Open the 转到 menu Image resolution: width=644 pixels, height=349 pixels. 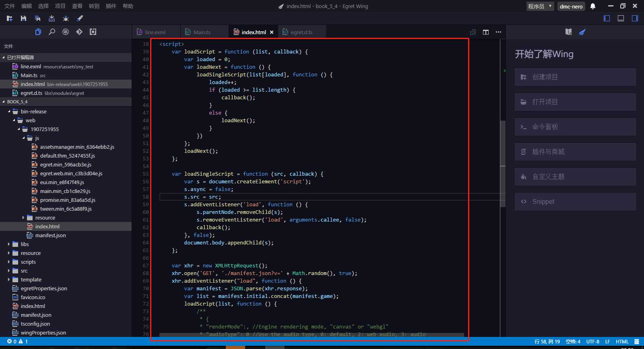click(x=94, y=6)
